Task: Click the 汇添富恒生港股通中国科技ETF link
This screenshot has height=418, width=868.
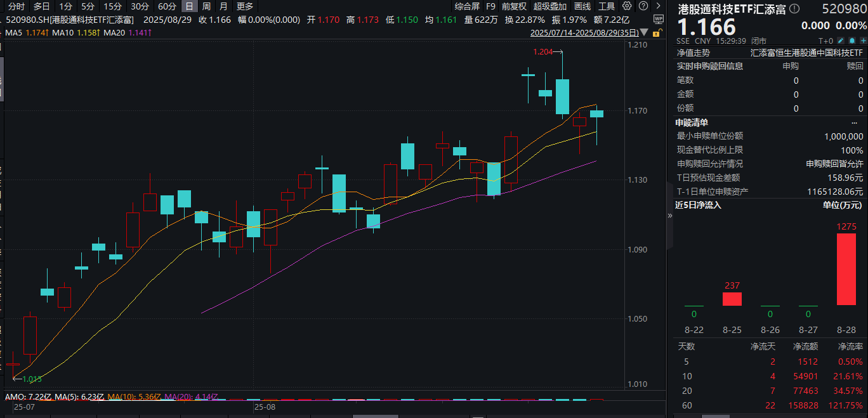Action: (806, 53)
